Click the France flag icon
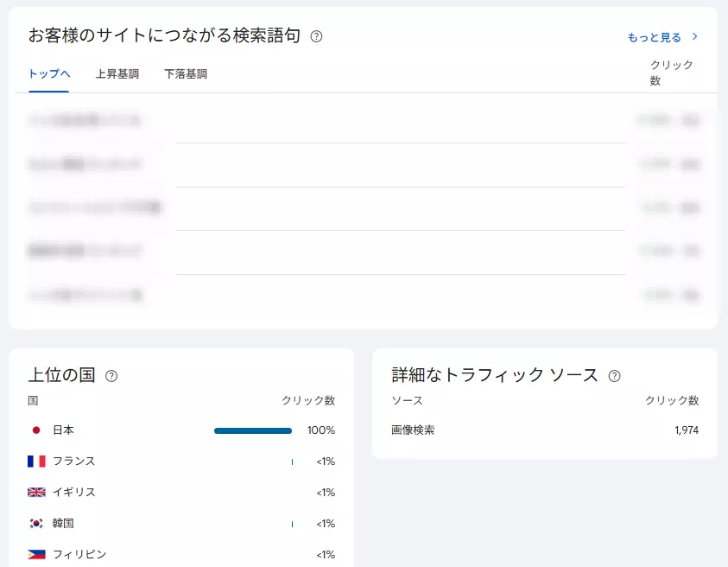728x567 pixels. (x=36, y=461)
